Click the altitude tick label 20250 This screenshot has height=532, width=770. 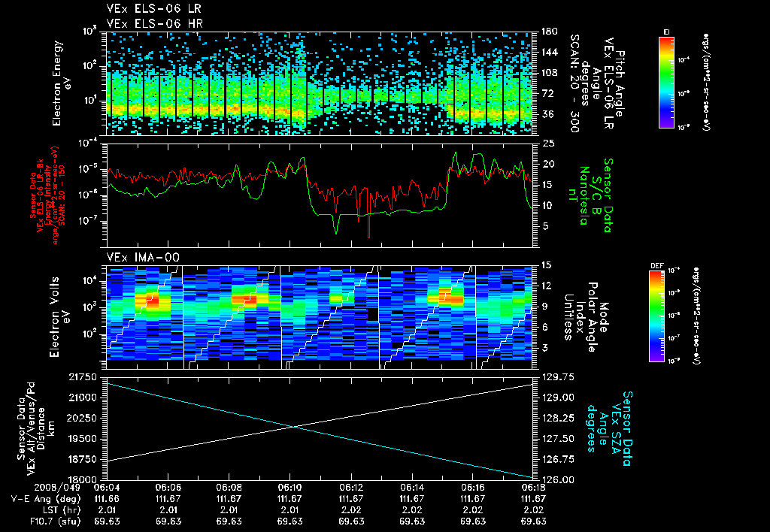click(83, 418)
